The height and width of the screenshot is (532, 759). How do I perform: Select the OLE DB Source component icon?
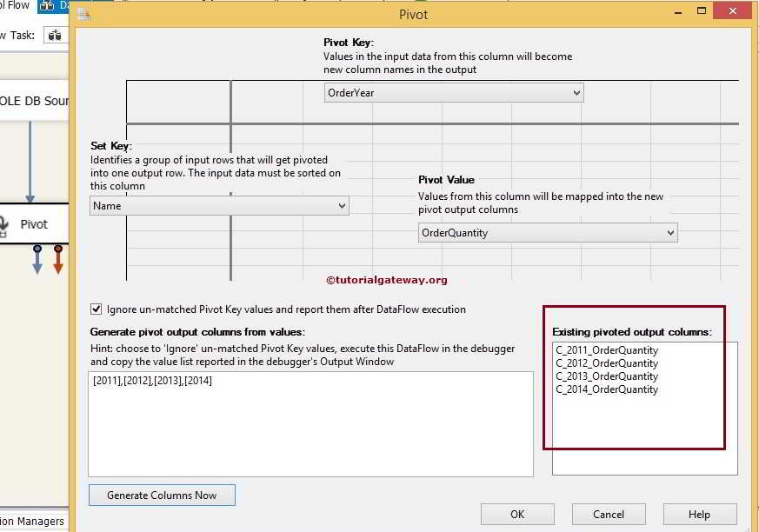[33, 100]
